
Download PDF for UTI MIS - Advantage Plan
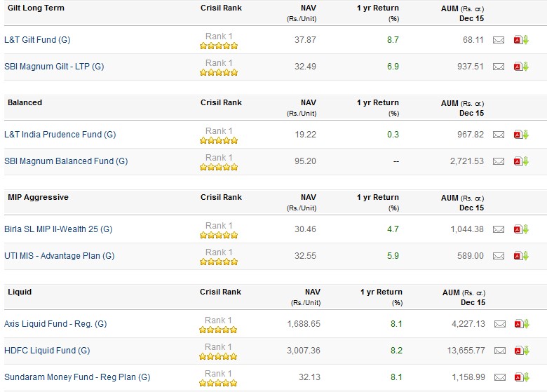(521, 256)
